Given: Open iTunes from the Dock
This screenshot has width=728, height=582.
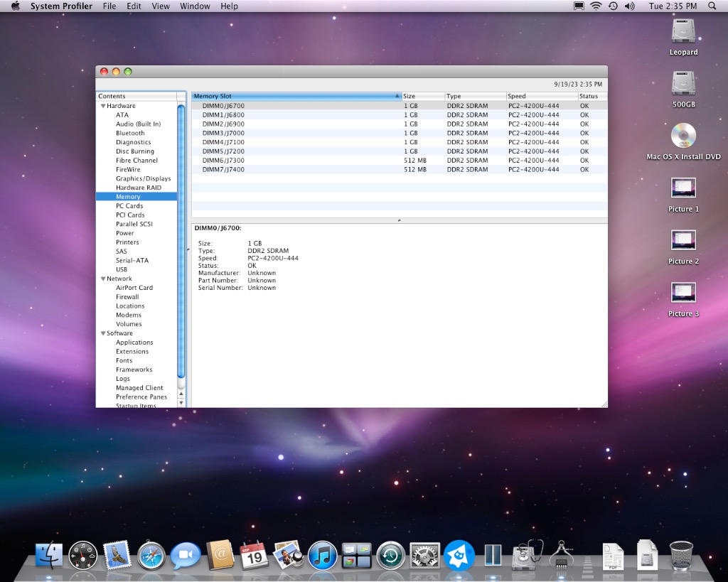Looking at the screenshot, I should pyautogui.click(x=322, y=556).
